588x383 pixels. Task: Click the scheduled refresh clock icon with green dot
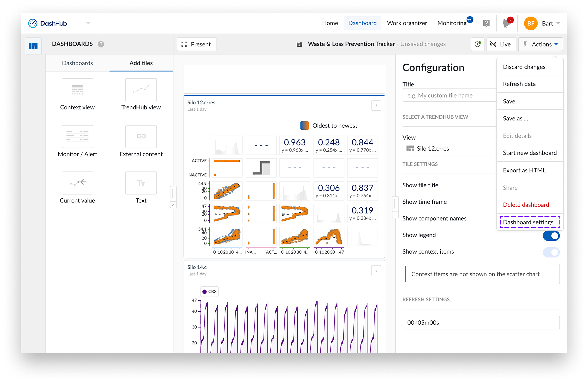click(477, 44)
